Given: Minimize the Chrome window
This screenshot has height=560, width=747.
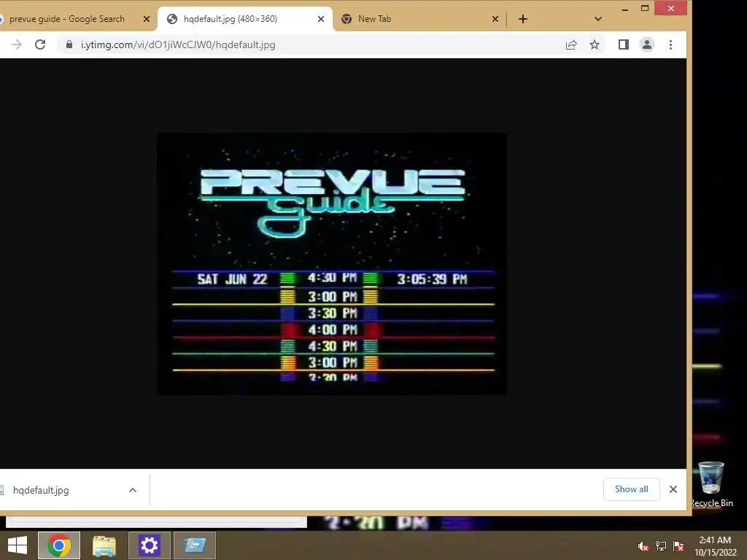Looking at the screenshot, I should (x=625, y=9).
